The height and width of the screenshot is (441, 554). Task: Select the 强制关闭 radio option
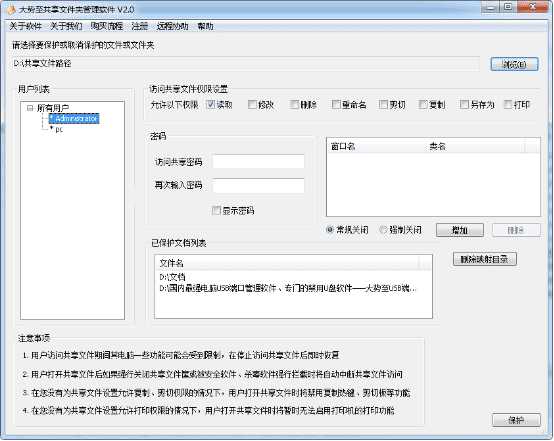point(383,230)
